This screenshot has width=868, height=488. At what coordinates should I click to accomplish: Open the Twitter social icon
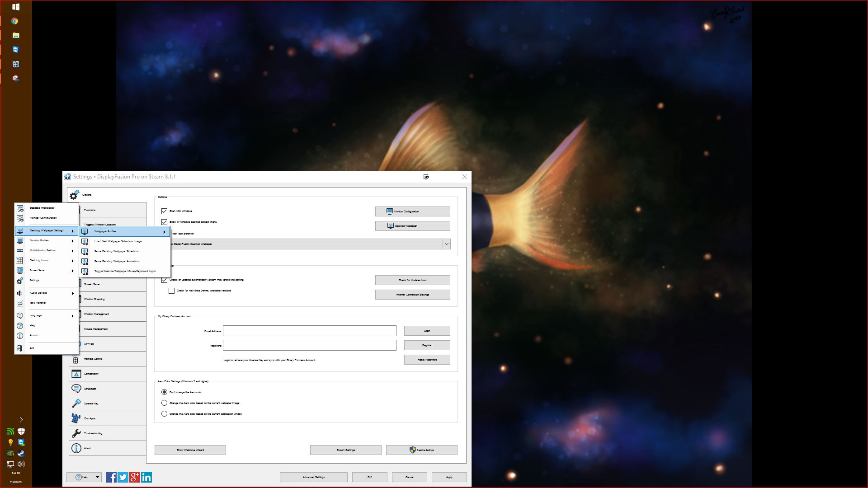[x=123, y=477]
